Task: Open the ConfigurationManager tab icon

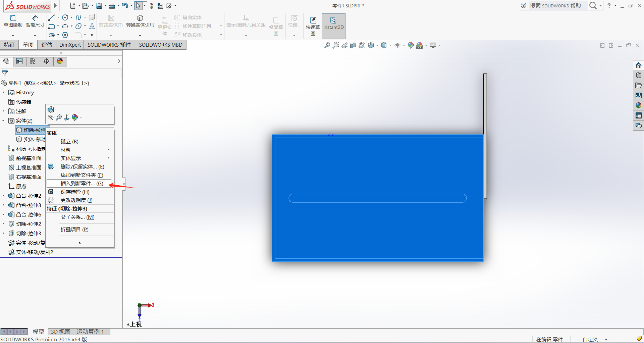Action: 33,61
